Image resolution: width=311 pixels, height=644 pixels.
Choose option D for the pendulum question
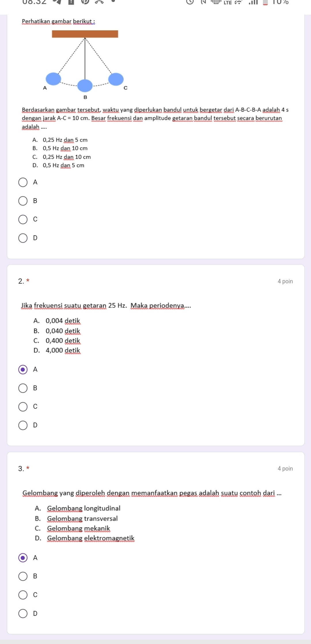pos(23,238)
